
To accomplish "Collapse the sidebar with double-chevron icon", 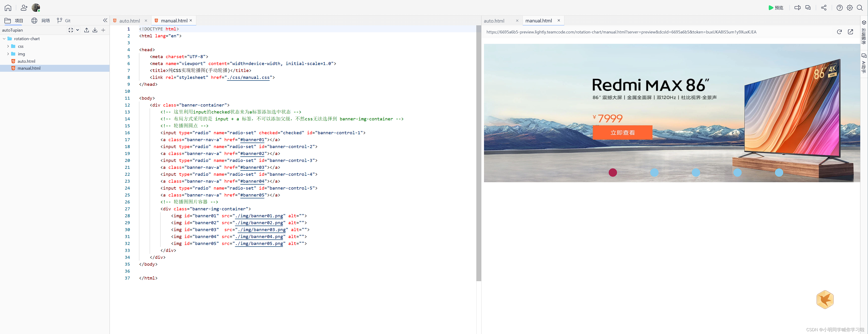I will 105,20.
